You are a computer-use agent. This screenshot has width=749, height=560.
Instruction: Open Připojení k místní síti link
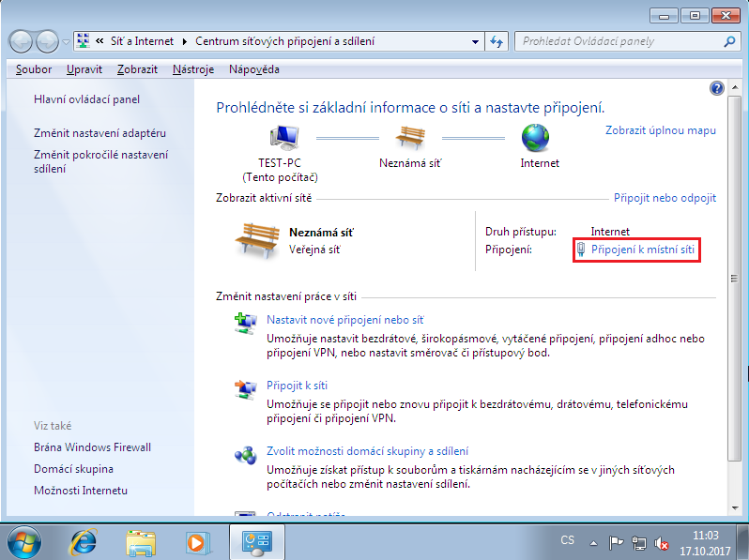click(x=642, y=250)
